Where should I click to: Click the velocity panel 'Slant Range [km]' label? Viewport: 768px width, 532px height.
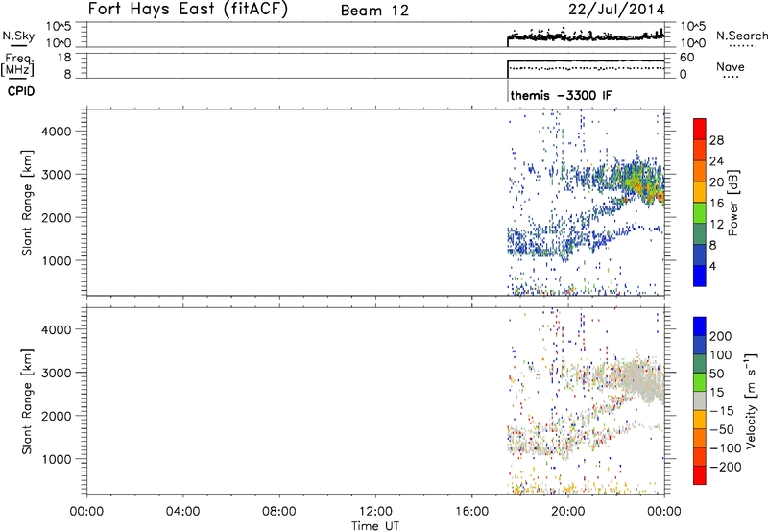(27, 401)
